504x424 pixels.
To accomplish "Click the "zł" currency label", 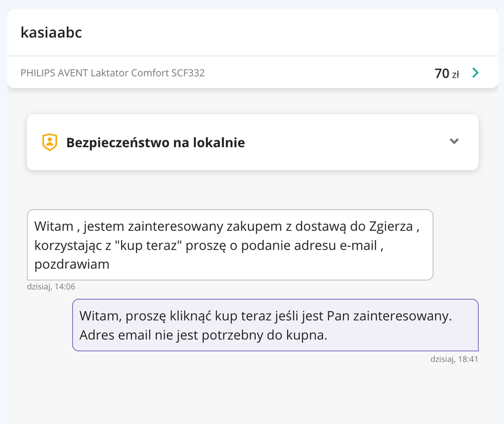I will pos(455,75).
